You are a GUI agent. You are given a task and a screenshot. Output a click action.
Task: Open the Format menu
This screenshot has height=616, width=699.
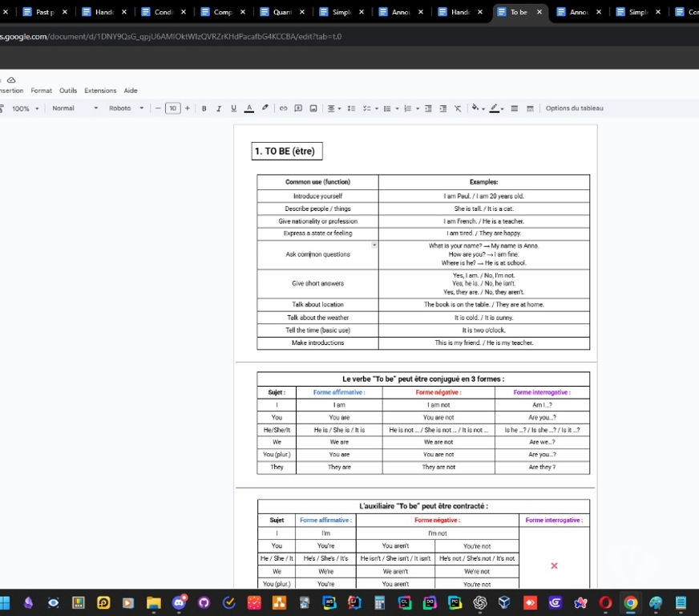tap(41, 91)
